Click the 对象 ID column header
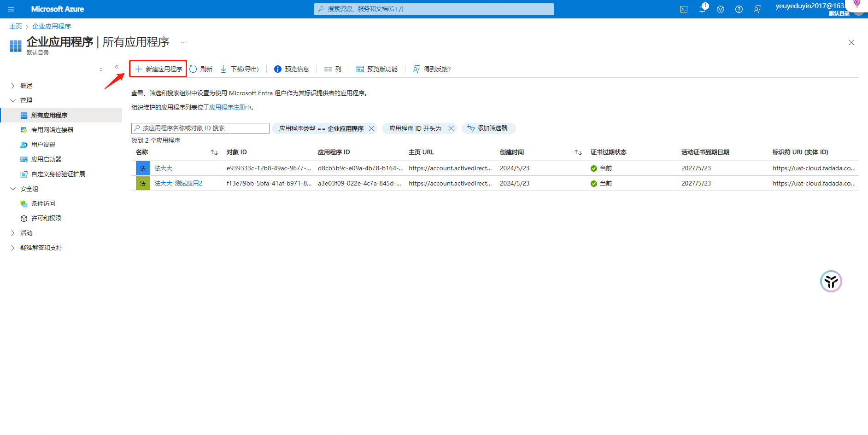Screen dimensions: 868x435 coord(237,152)
